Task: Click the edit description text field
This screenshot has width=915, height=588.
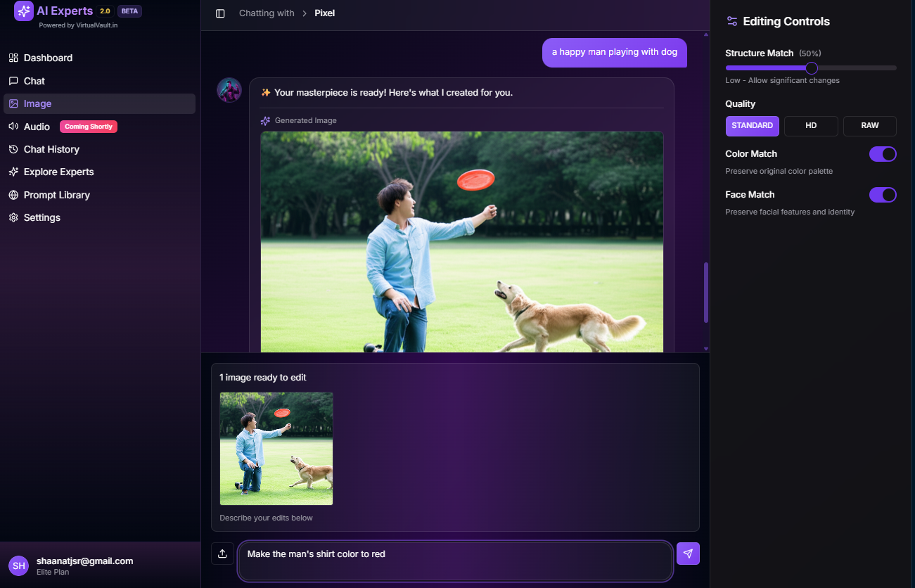Action: 455,561
